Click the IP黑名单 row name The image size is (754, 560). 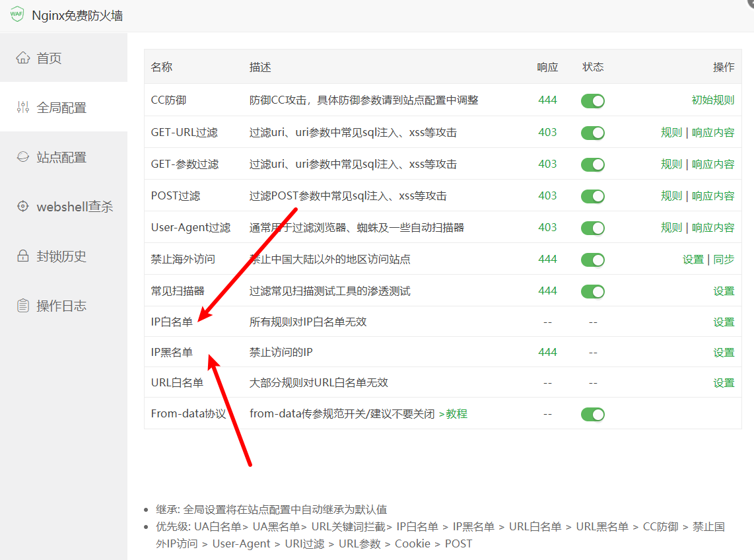[x=172, y=352]
